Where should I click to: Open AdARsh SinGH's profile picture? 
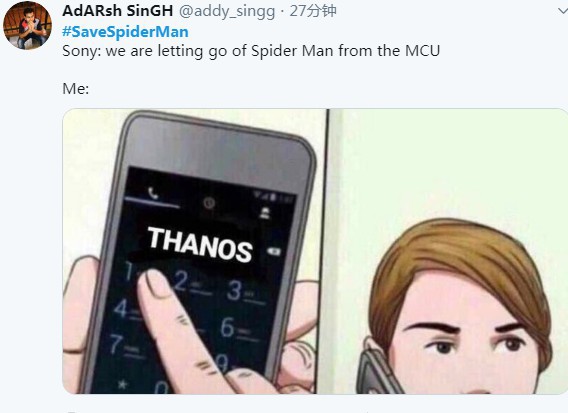(27, 25)
